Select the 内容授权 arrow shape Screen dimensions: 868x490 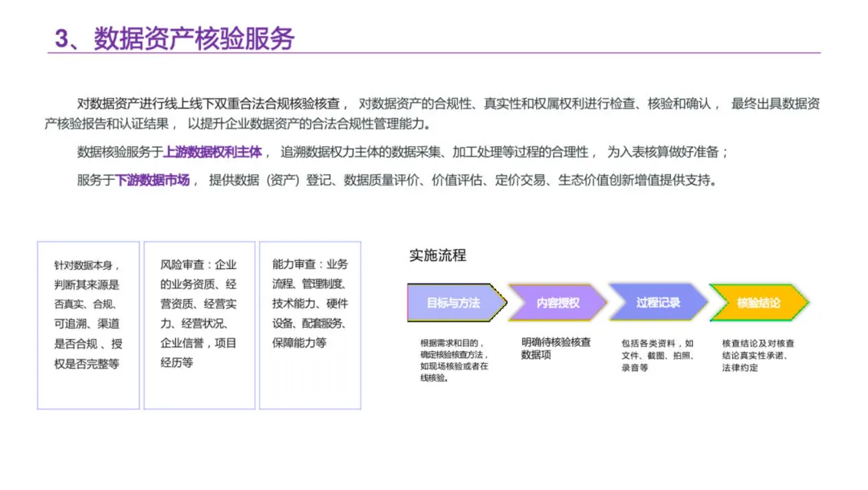558,303
